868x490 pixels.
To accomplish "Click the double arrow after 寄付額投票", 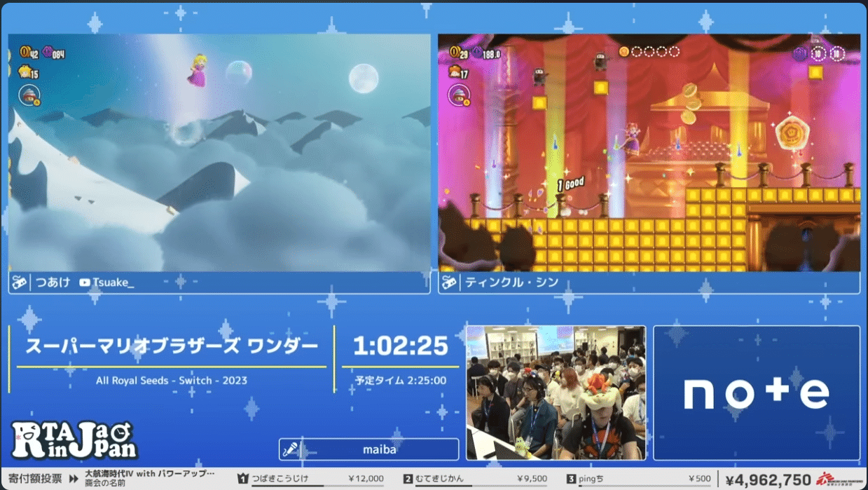I will (72, 479).
